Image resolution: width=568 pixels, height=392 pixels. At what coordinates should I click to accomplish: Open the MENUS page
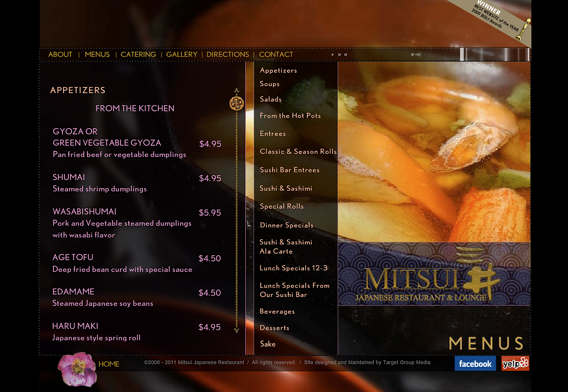[x=97, y=54]
